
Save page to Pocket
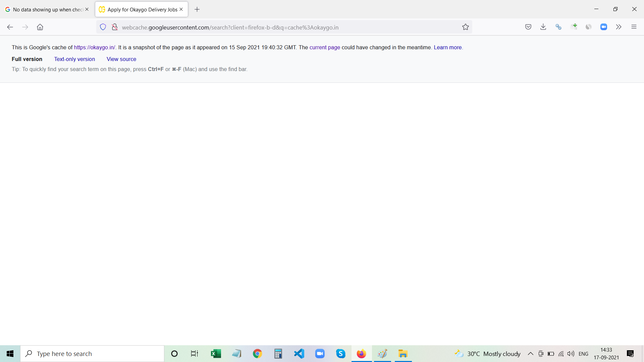(x=528, y=27)
